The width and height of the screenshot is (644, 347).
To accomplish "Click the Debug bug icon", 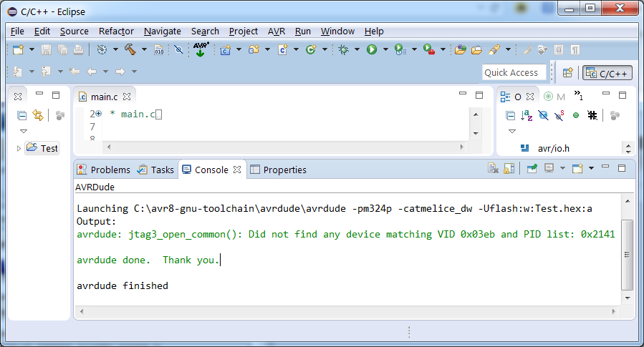I will click(x=343, y=49).
